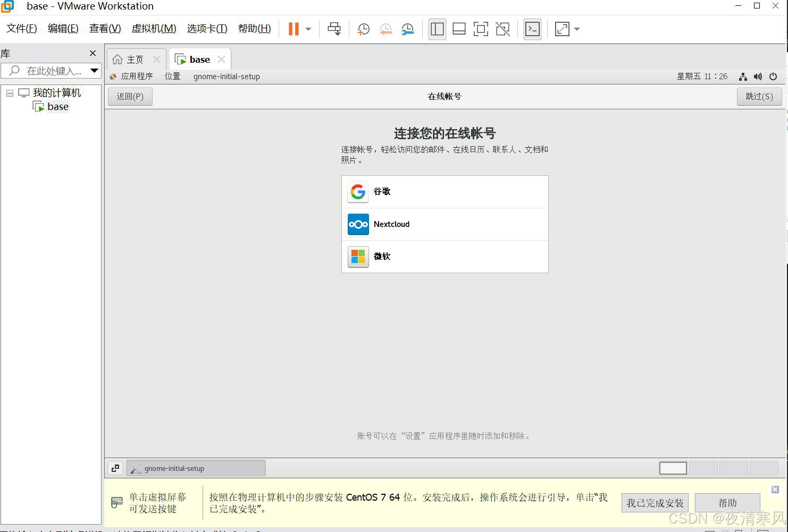Close the library panel
Viewport: 788px width, 532px height.
(93, 53)
